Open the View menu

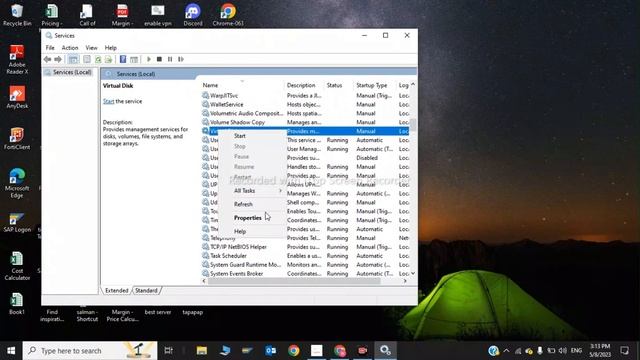91,48
